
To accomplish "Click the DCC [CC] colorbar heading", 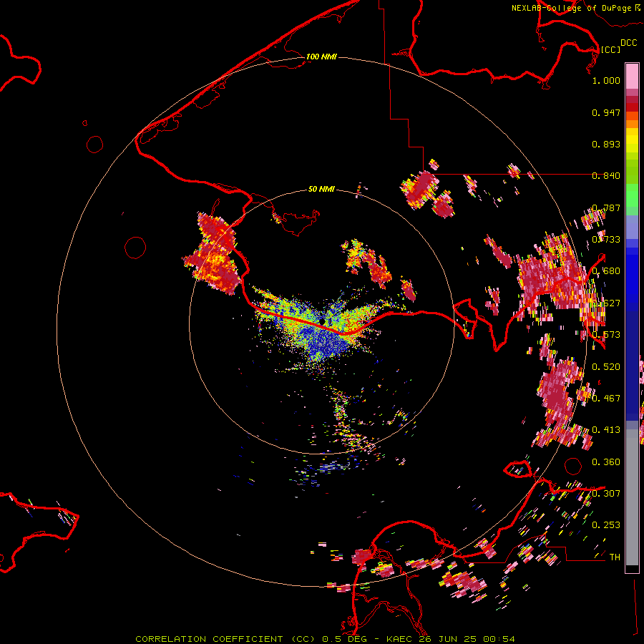I will pyautogui.click(x=618, y=46).
